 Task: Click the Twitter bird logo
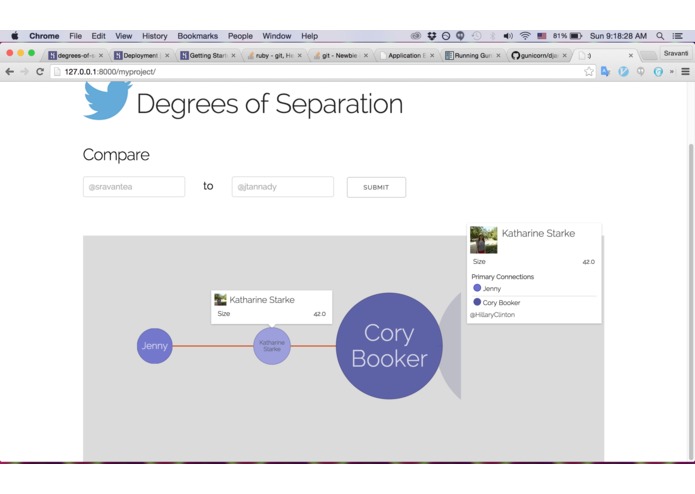click(107, 100)
